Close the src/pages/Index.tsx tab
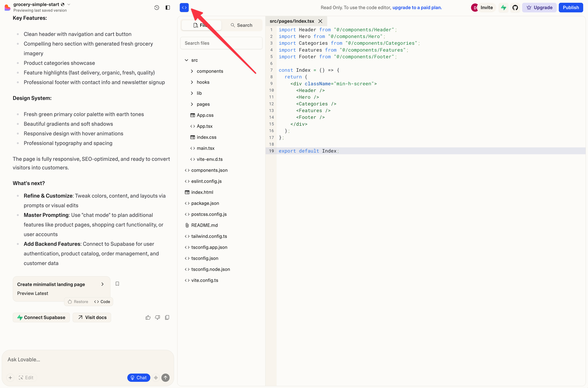The width and height of the screenshot is (588, 388). click(320, 21)
